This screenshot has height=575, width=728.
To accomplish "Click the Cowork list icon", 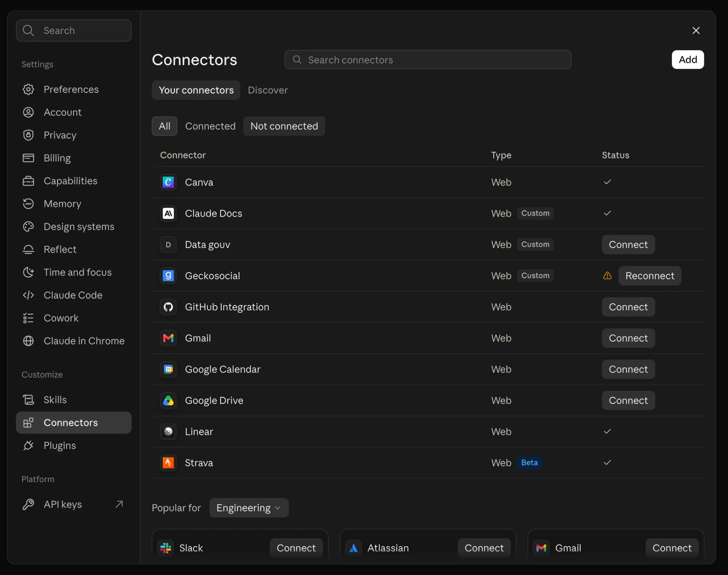I will tap(28, 318).
